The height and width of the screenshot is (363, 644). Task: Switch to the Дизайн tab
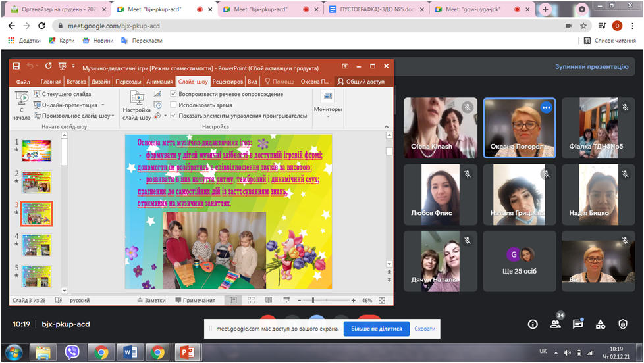point(101,81)
